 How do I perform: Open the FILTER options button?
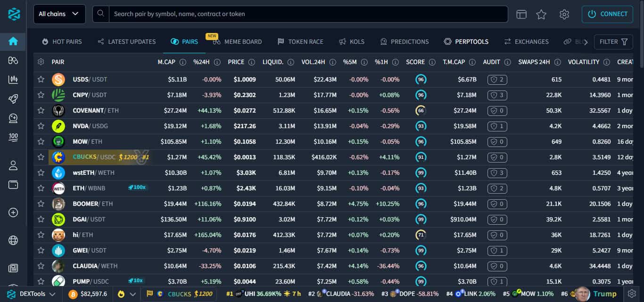(x=613, y=42)
